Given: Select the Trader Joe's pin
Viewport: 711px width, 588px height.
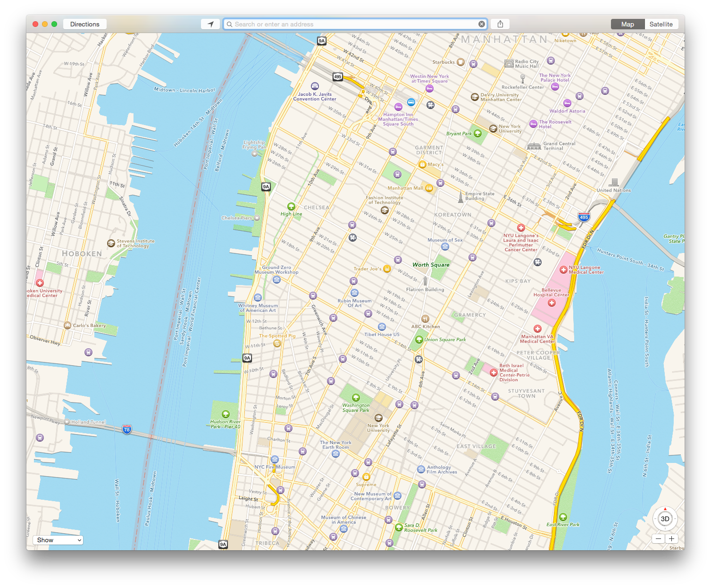Looking at the screenshot, I should [x=387, y=269].
